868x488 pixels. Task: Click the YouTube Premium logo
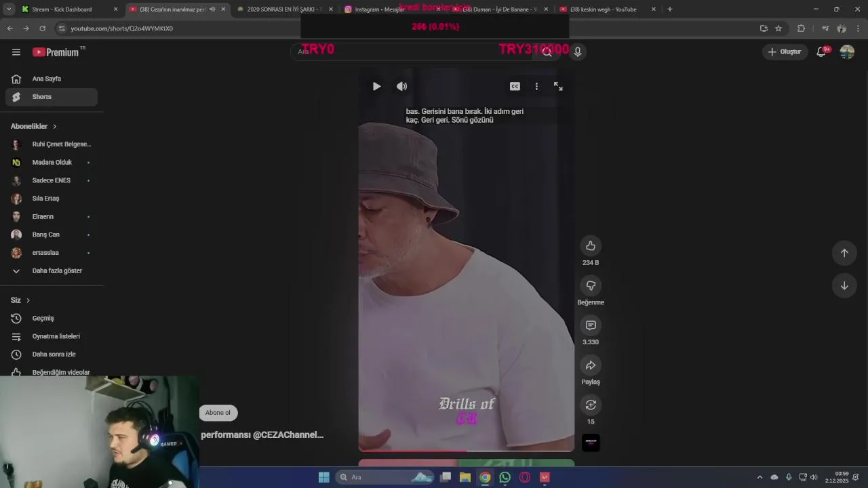pos(56,52)
